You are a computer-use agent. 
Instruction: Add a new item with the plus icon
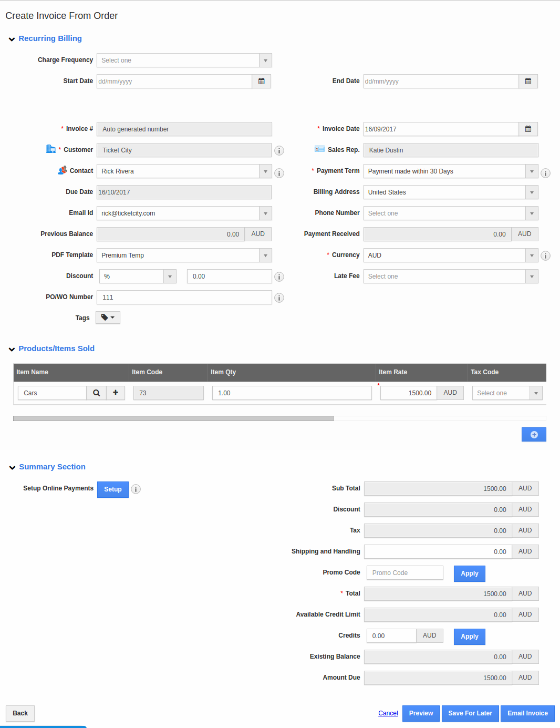tap(116, 393)
